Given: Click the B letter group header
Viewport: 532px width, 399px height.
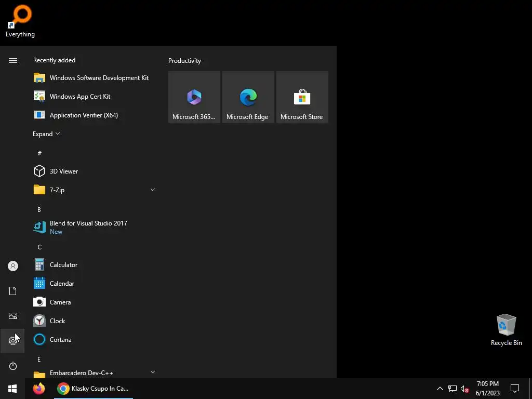Looking at the screenshot, I should click(39, 210).
